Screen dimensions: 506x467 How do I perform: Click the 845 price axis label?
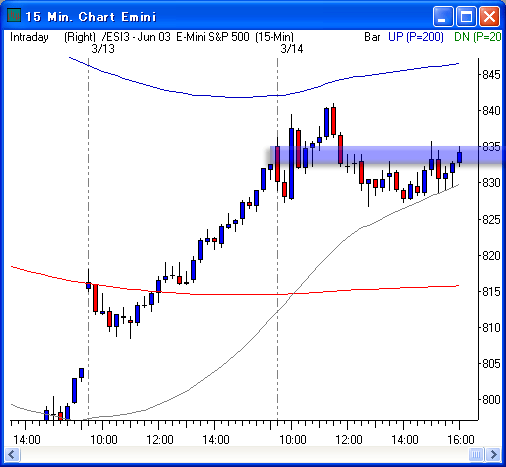coord(491,74)
